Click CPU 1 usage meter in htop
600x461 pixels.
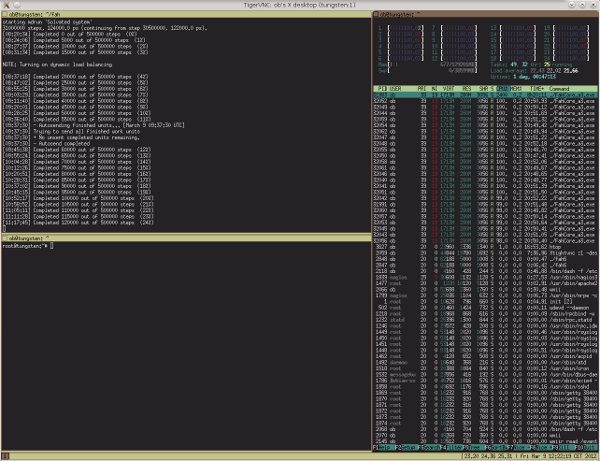(x=401, y=28)
